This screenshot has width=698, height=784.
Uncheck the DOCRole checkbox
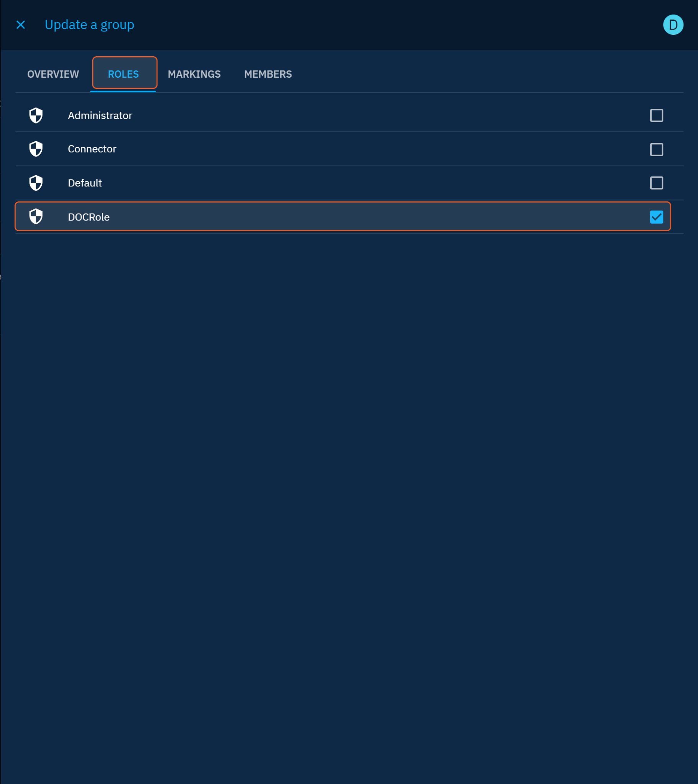[x=656, y=217]
